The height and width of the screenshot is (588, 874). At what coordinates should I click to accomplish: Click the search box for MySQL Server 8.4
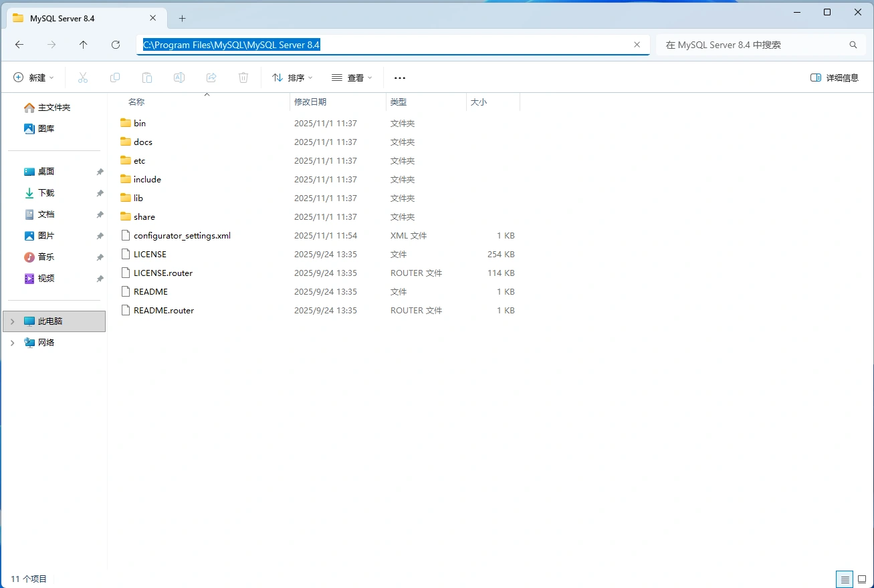click(752, 45)
